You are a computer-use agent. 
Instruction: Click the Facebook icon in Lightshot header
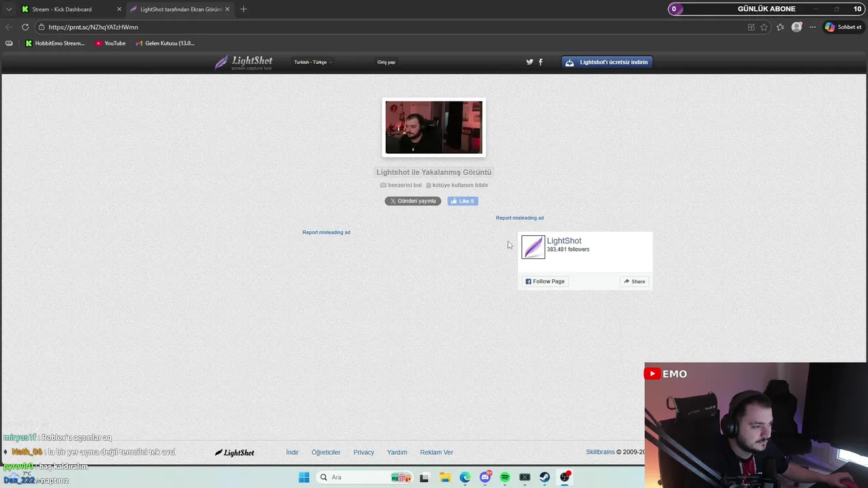(x=540, y=62)
